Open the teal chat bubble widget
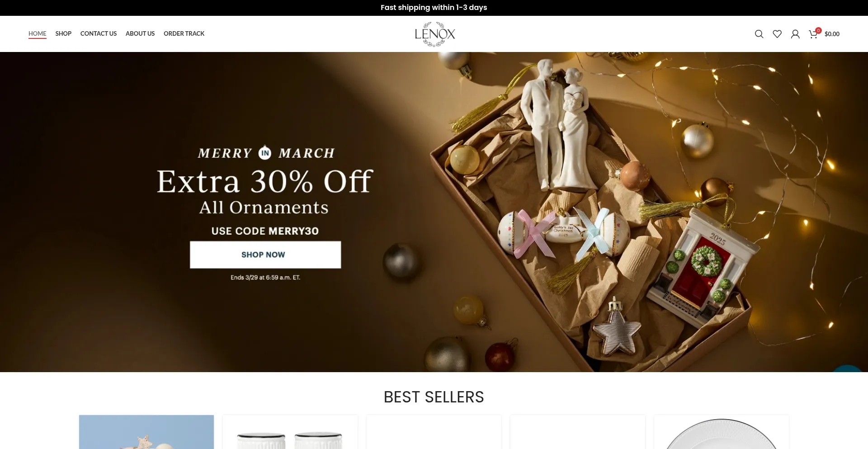The image size is (868, 449). pyautogui.click(x=848, y=369)
